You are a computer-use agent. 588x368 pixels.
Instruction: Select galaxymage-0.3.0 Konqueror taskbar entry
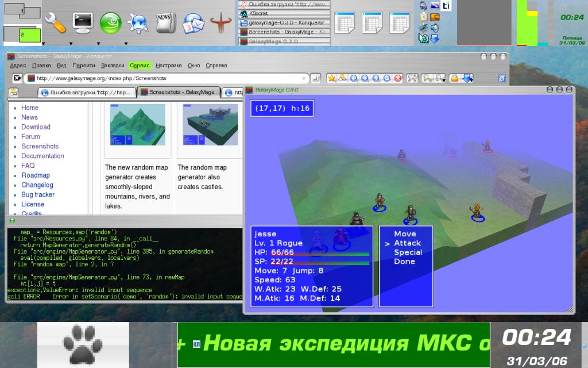pos(284,22)
